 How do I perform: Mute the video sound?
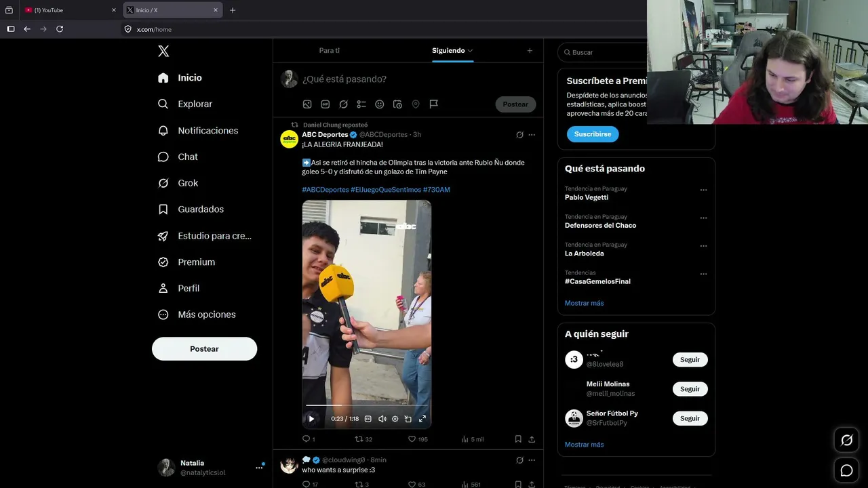tap(382, 419)
